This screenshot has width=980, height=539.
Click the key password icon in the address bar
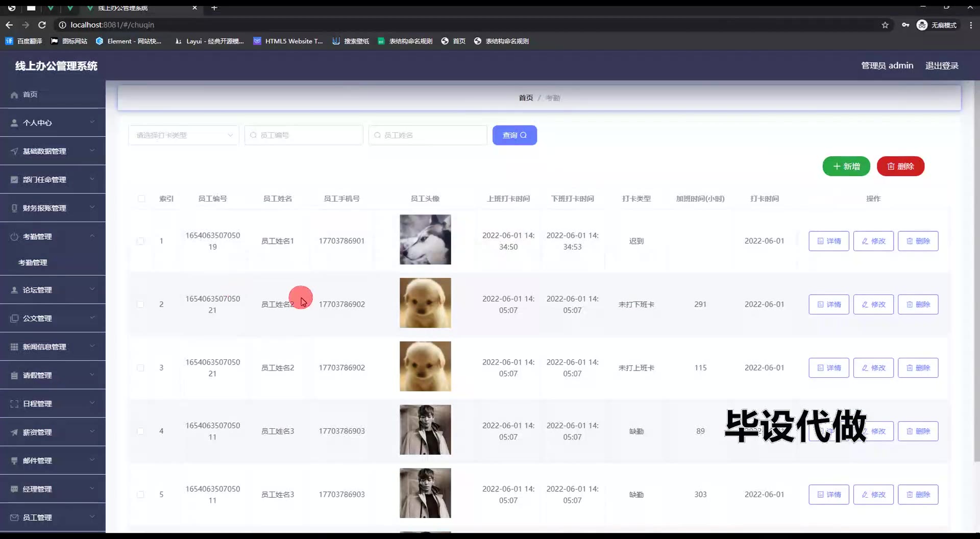pyautogui.click(x=905, y=25)
